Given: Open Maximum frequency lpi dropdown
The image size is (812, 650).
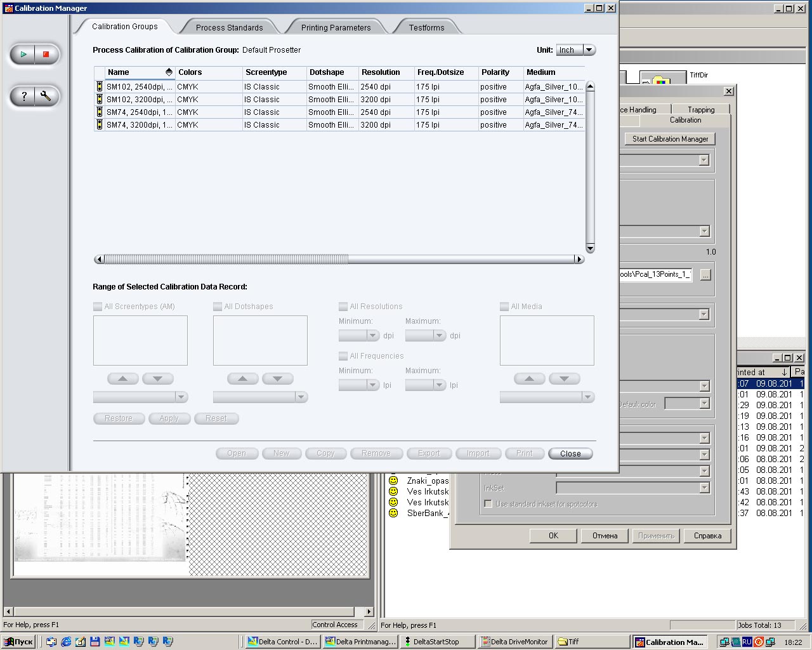Looking at the screenshot, I should 426,385.
